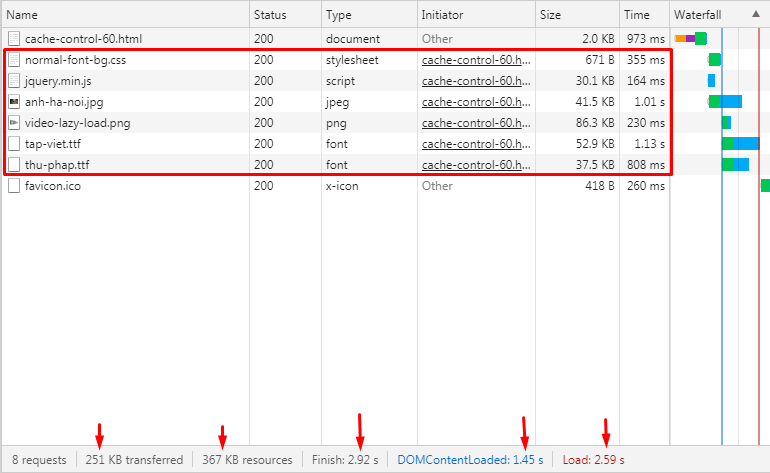Click the video-lazy-load.png image icon
This screenshot has width=770, height=473.
tap(14, 123)
